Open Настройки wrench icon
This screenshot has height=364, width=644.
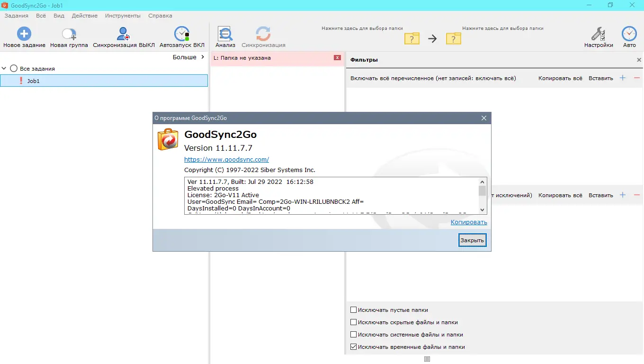point(599,34)
